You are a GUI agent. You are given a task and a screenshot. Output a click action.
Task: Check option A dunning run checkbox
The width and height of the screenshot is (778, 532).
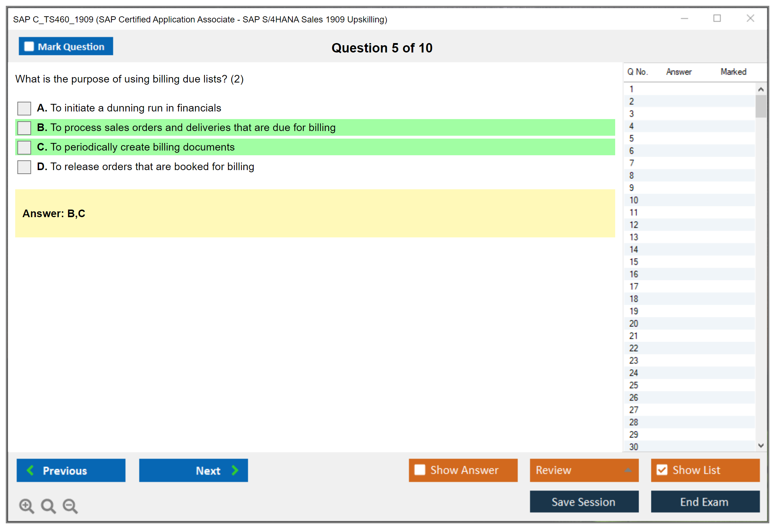click(24, 108)
